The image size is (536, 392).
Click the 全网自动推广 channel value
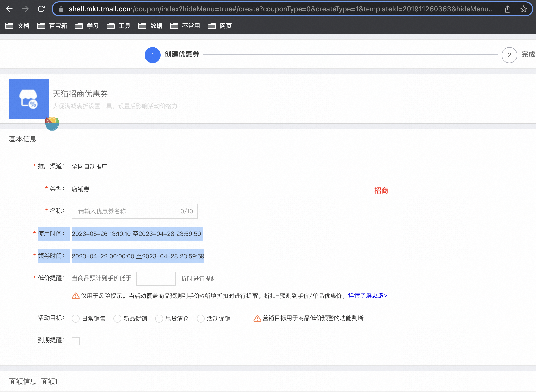(90, 166)
